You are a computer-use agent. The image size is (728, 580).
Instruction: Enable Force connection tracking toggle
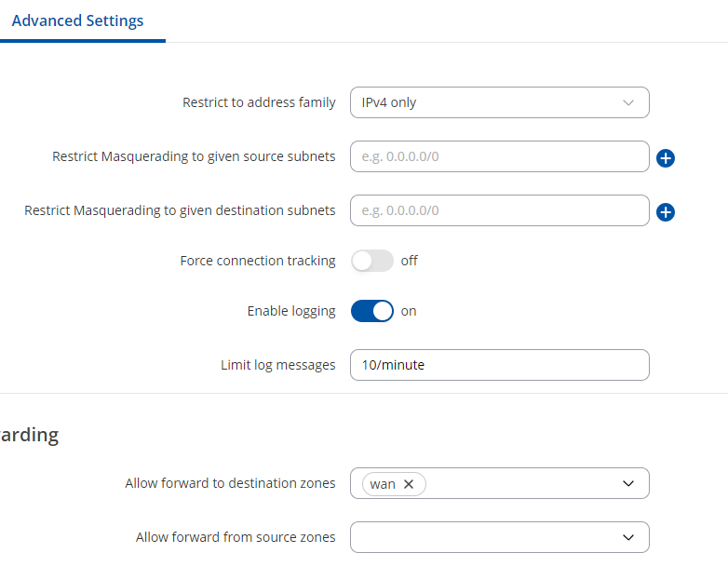(371, 261)
